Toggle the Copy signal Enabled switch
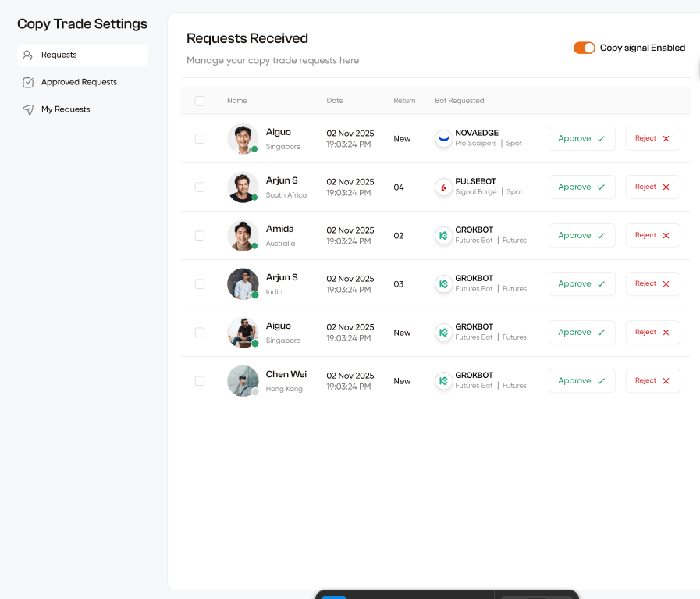Screen dimensions: 700x599 coord(584,48)
